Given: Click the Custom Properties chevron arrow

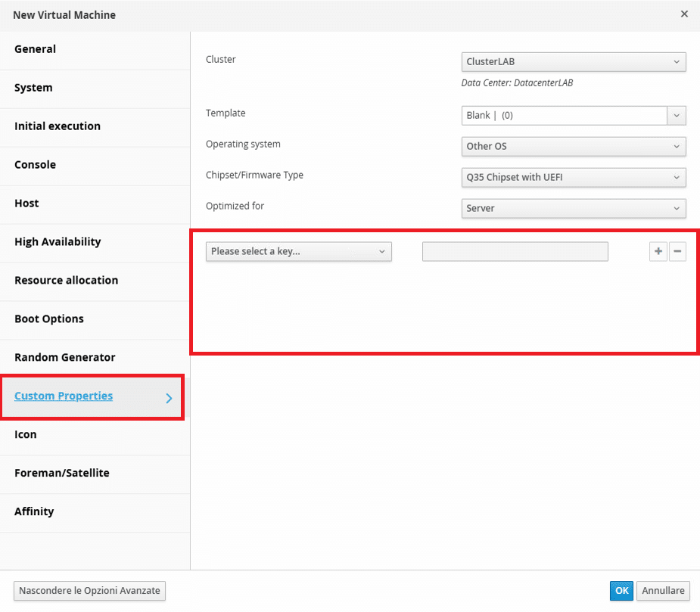Looking at the screenshot, I should coord(169,398).
